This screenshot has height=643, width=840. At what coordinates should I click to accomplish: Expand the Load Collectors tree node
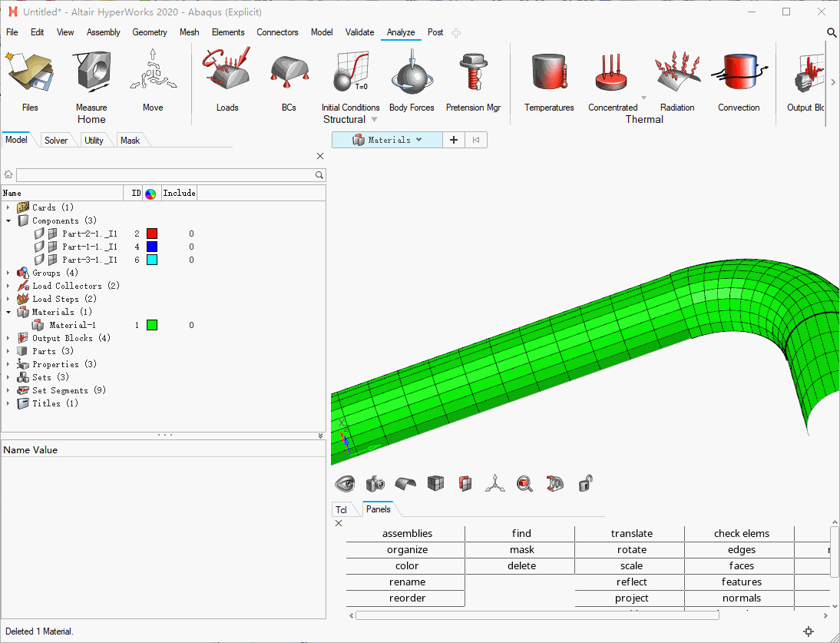click(8, 286)
